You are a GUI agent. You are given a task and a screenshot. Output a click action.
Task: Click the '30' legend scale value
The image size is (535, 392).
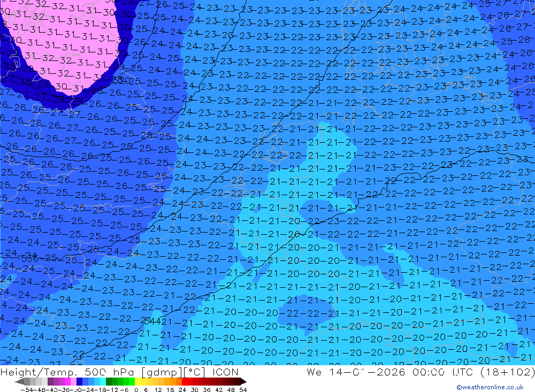pyautogui.click(x=195, y=390)
